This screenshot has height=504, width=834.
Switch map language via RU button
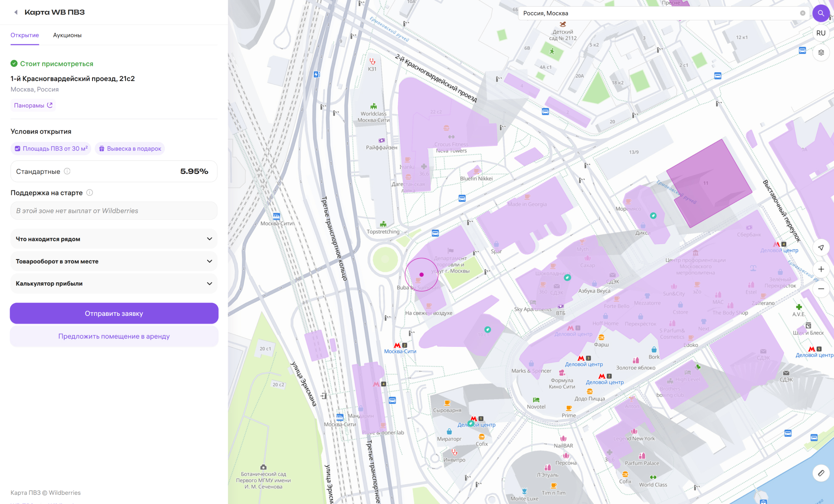[x=821, y=33]
